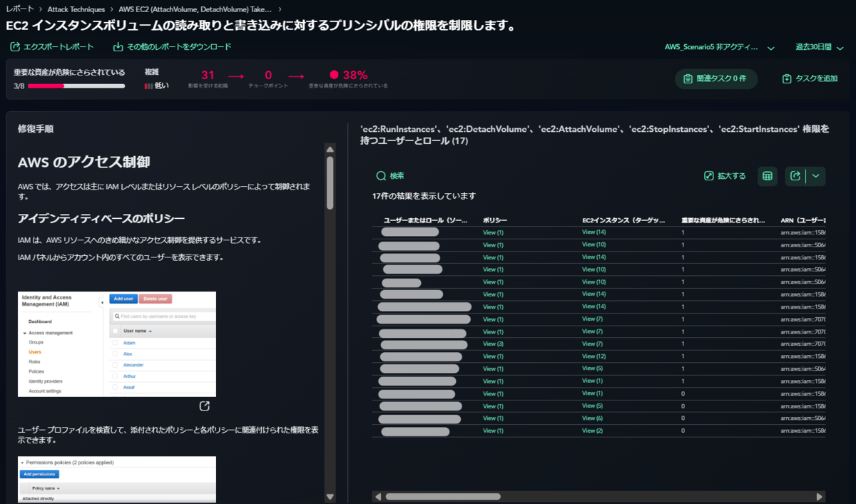
Task: Click the remediation panel vertical scrollbar thumb
Action: tap(330, 182)
